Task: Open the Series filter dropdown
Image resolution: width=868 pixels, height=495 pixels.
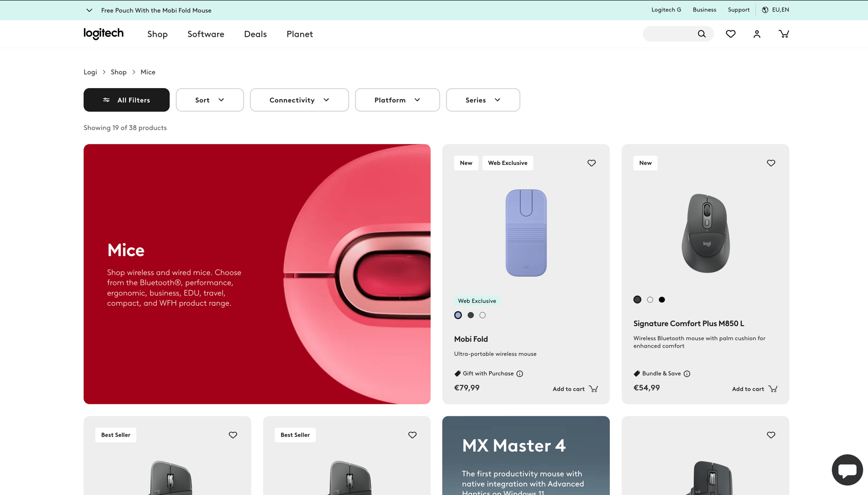Action: click(x=483, y=100)
